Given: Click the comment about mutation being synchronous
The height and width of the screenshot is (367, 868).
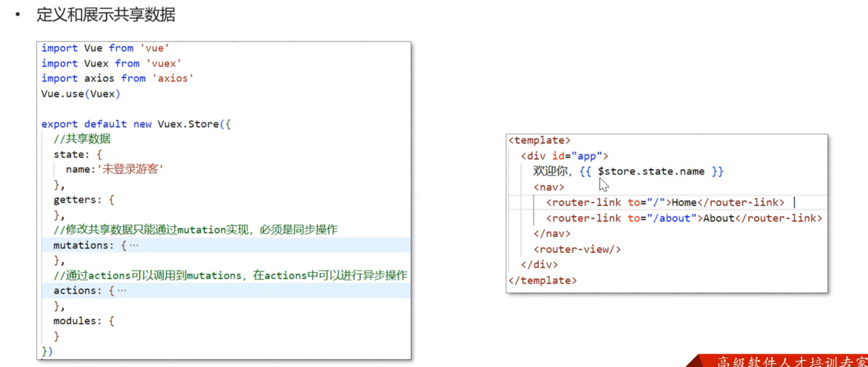Looking at the screenshot, I should pyautogui.click(x=196, y=230).
